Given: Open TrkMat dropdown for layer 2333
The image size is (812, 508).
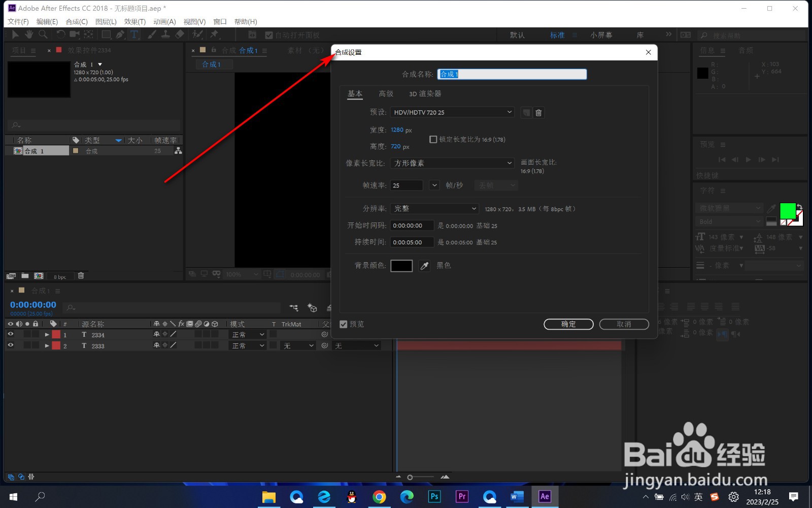Looking at the screenshot, I should point(298,346).
